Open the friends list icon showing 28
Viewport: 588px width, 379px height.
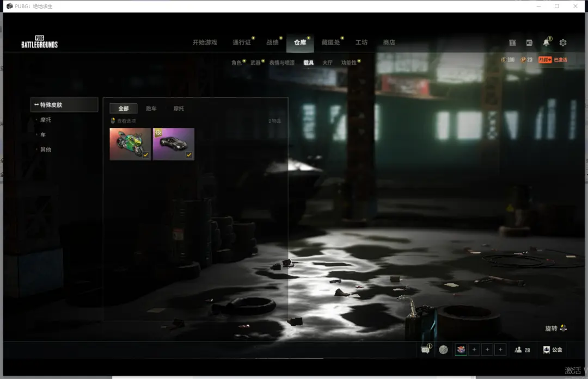[518, 350]
